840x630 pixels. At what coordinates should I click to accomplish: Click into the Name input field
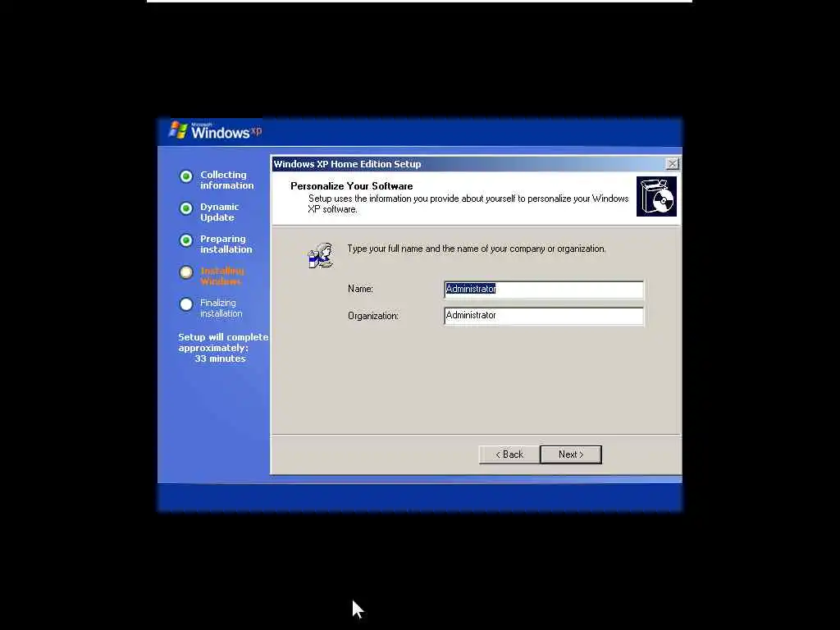tap(544, 290)
